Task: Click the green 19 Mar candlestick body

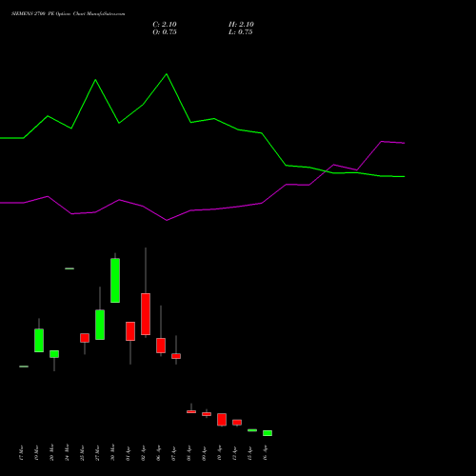Action: point(39,341)
